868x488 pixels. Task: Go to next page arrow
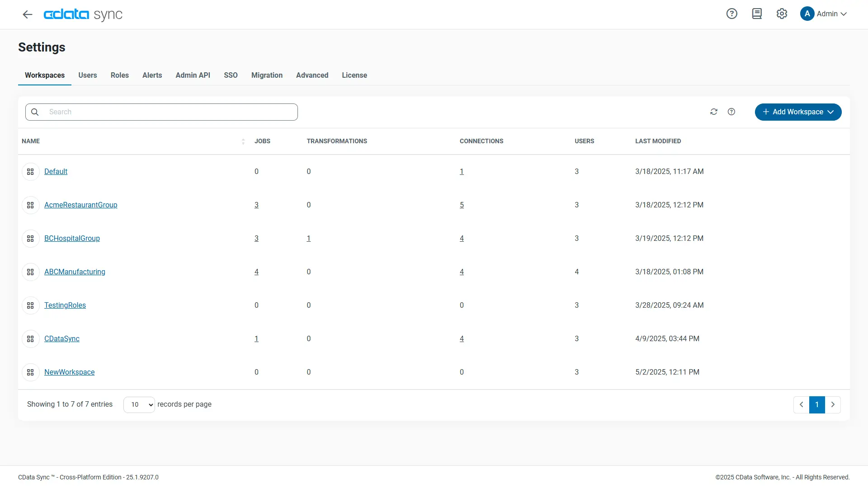click(x=833, y=404)
